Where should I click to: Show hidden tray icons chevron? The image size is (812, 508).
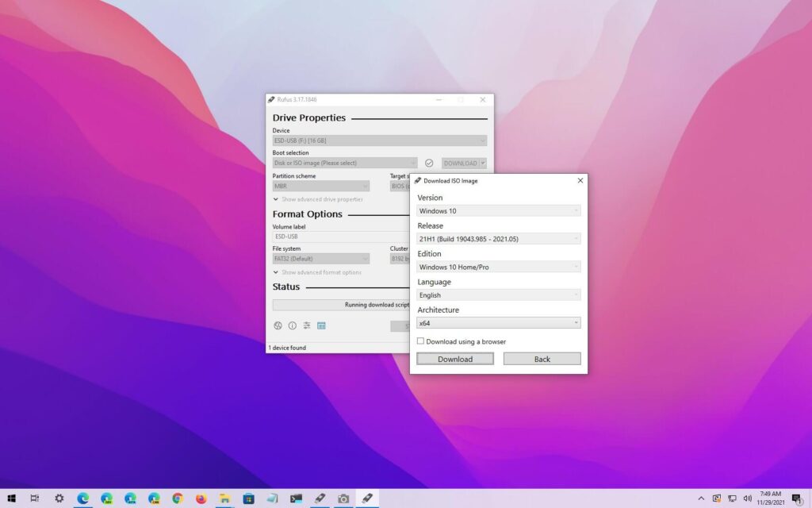701,498
